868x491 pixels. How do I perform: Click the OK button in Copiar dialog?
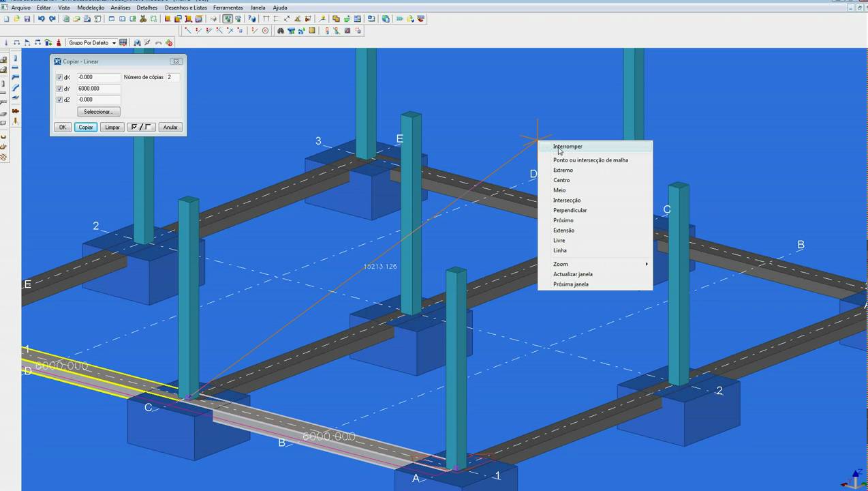point(63,127)
